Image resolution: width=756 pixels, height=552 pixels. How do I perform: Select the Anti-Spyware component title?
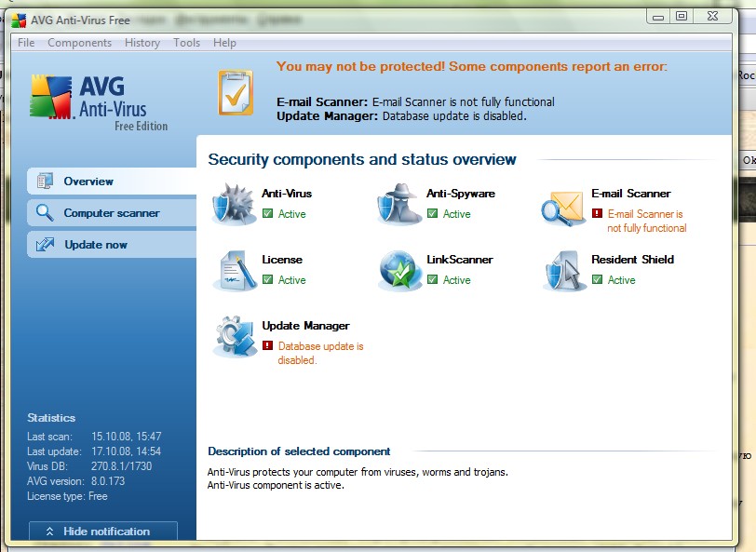(x=461, y=194)
